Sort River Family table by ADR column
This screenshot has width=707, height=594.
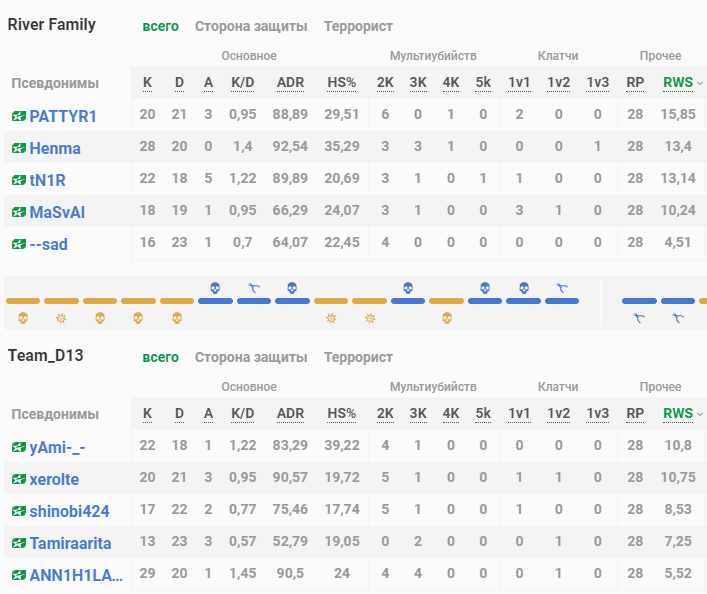coord(290,82)
